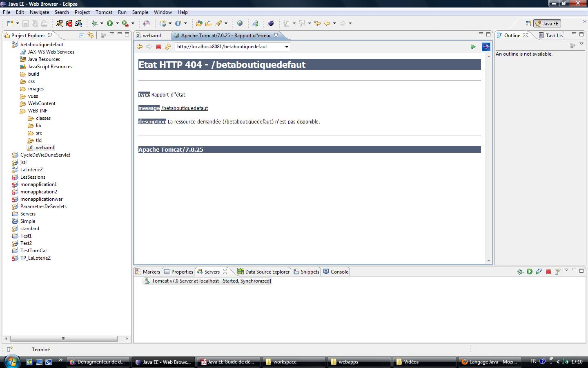Click the browser Refresh icon
588x368 pixels.
(168, 47)
